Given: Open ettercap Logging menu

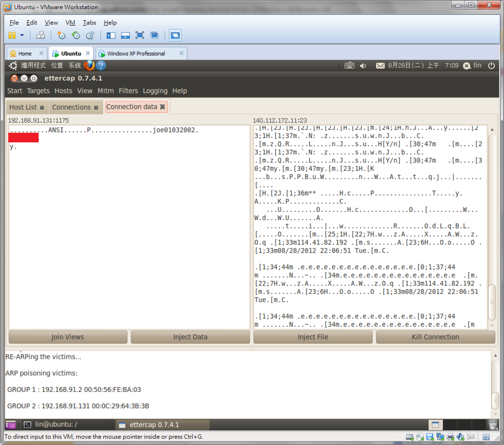Looking at the screenshot, I should coord(155,91).
